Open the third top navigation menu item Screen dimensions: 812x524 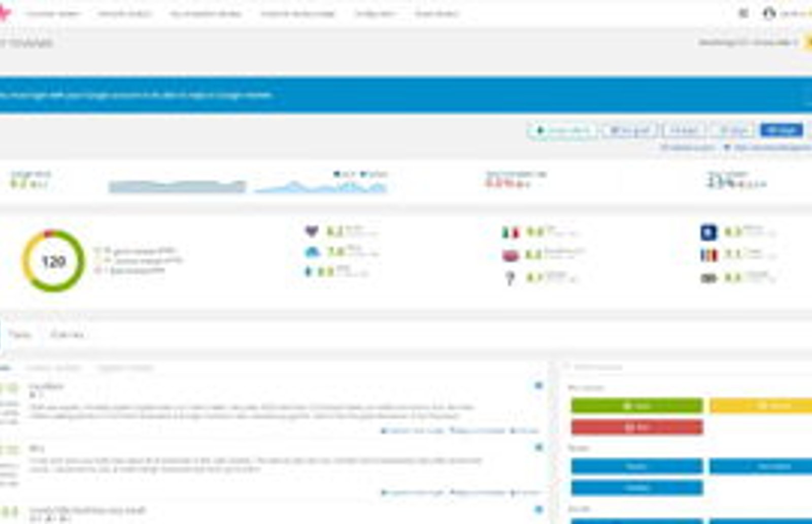coord(206,14)
